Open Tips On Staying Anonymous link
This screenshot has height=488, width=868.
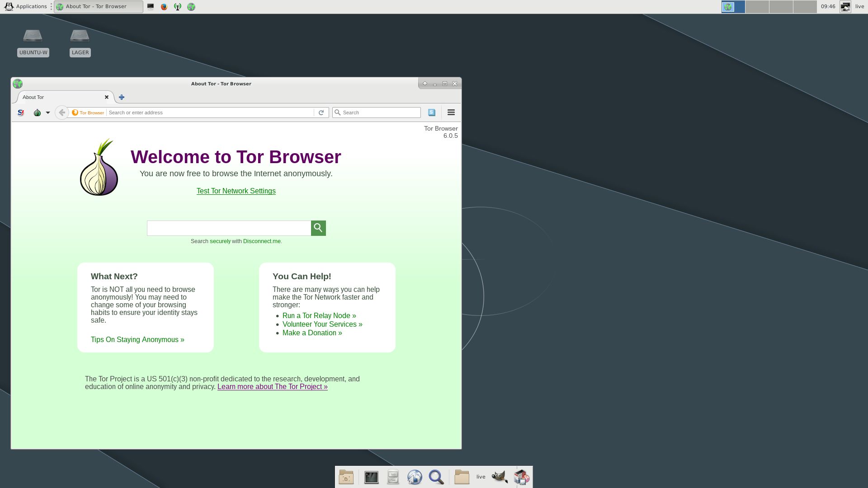pyautogui.click(x=137, y=340)
